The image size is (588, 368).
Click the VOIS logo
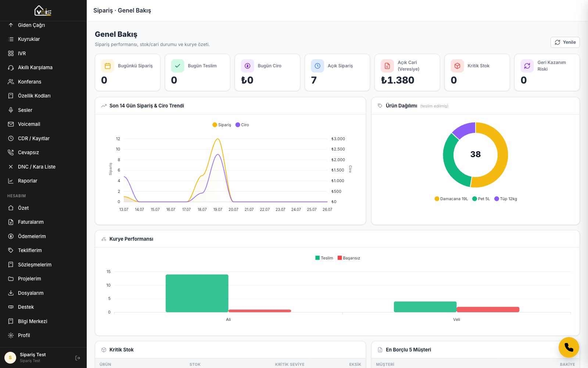pyautogui.click(x=43, y=11)
